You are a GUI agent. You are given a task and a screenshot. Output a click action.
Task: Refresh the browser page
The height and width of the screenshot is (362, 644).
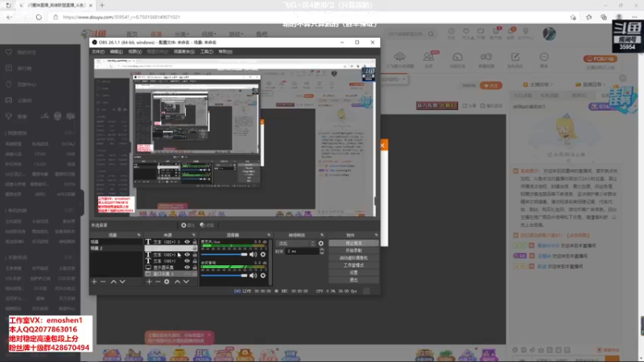(x=39, y=17)
